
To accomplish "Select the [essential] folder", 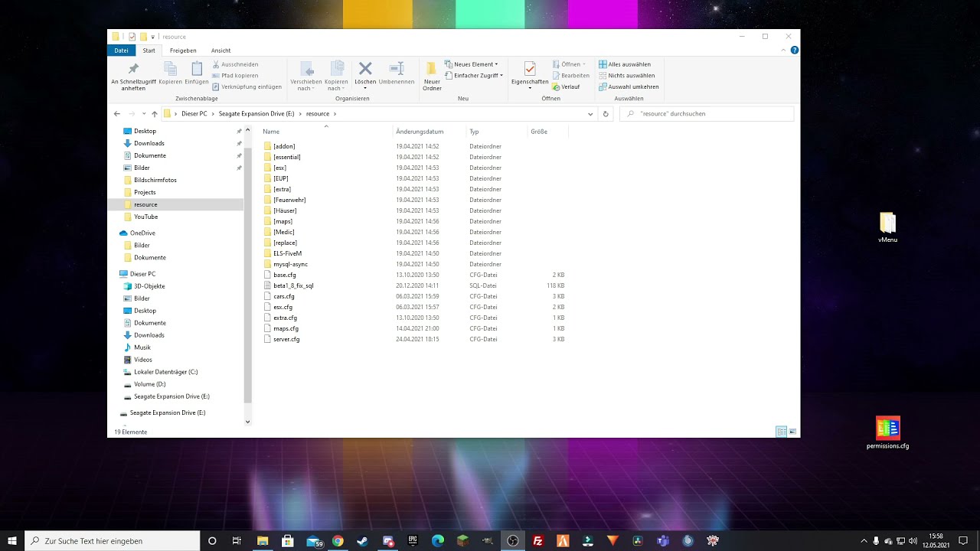I will tap(287, 157).
